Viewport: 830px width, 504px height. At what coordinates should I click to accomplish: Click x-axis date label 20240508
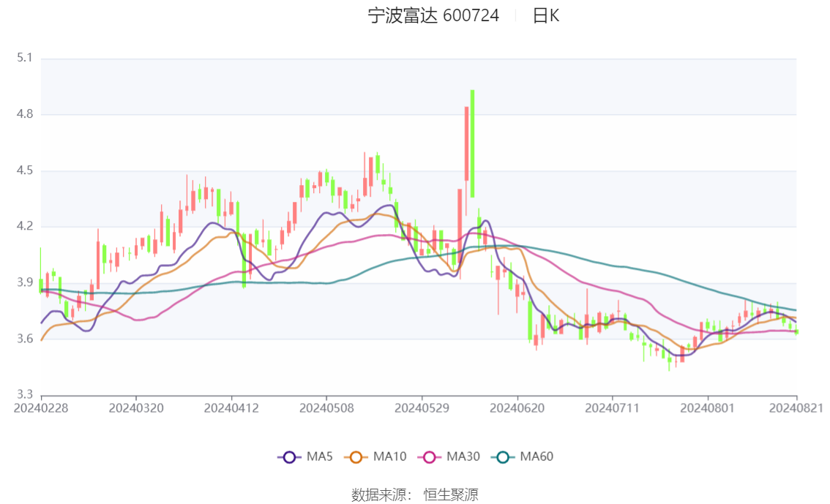(326, 408)
